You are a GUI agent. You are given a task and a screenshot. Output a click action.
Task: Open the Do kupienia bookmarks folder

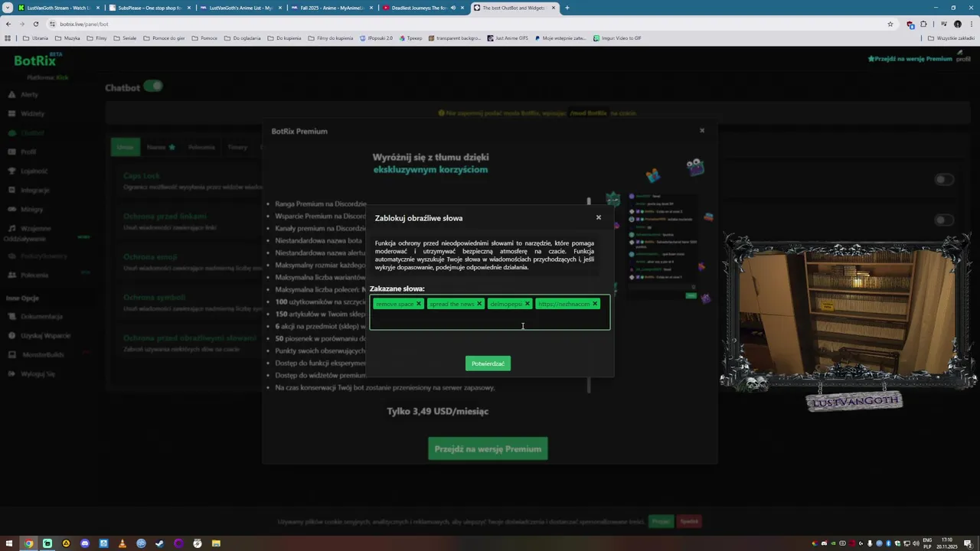(x=284, y=38)
